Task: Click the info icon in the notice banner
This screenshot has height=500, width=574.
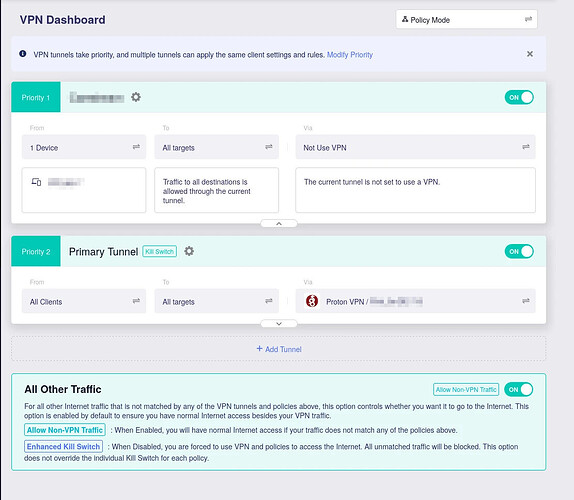Action: point(23,54)
